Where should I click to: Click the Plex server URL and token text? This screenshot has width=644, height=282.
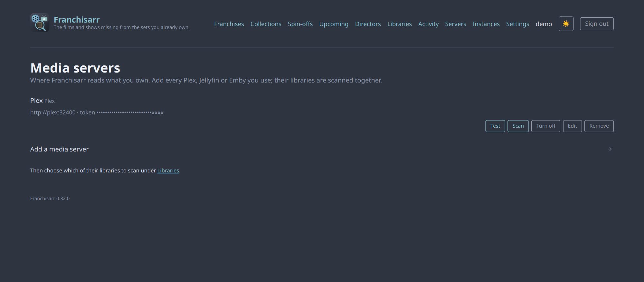pyautogui.click(x=97, y=112)
